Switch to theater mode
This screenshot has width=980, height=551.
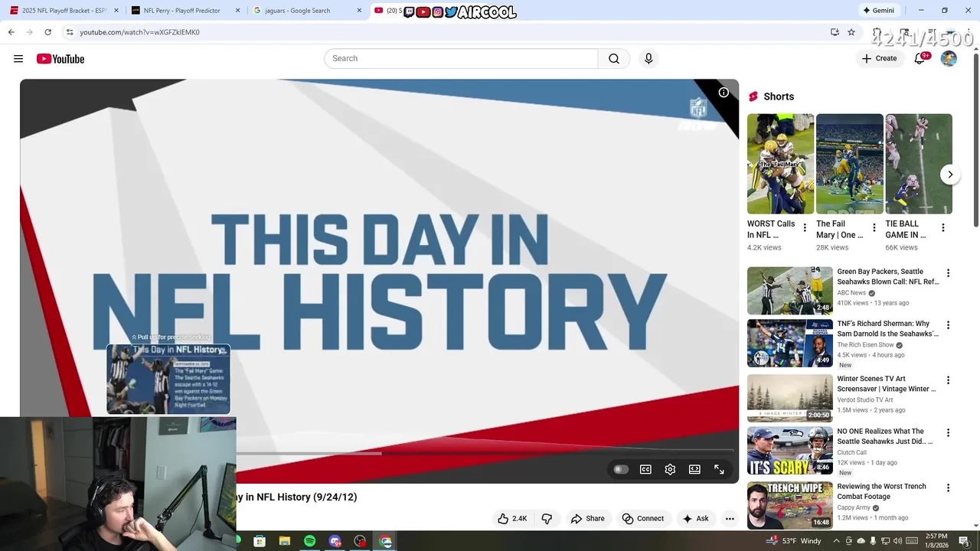click(694, 469)
